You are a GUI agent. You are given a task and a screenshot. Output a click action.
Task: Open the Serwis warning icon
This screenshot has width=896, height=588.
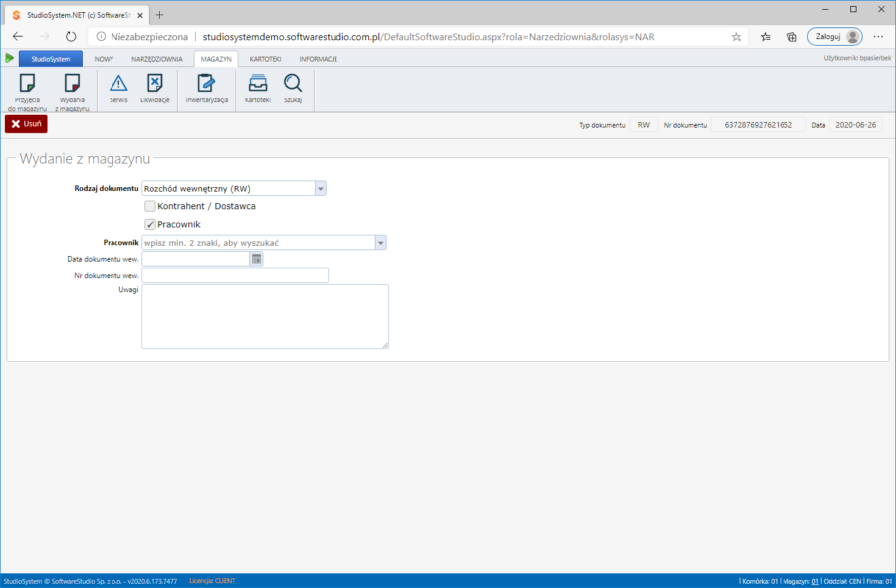coord(118,84)
